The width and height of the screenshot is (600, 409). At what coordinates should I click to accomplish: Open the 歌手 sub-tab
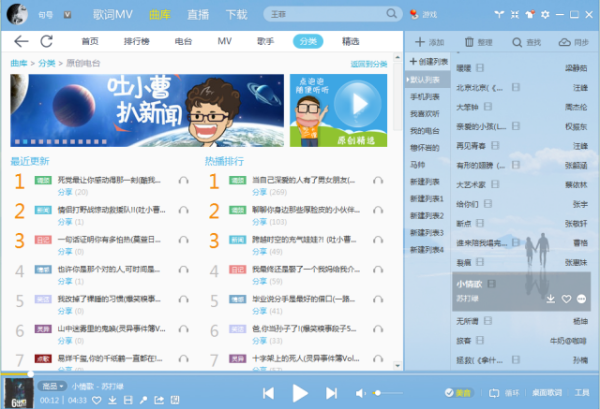pyautogui.click(x=266, y=41)
